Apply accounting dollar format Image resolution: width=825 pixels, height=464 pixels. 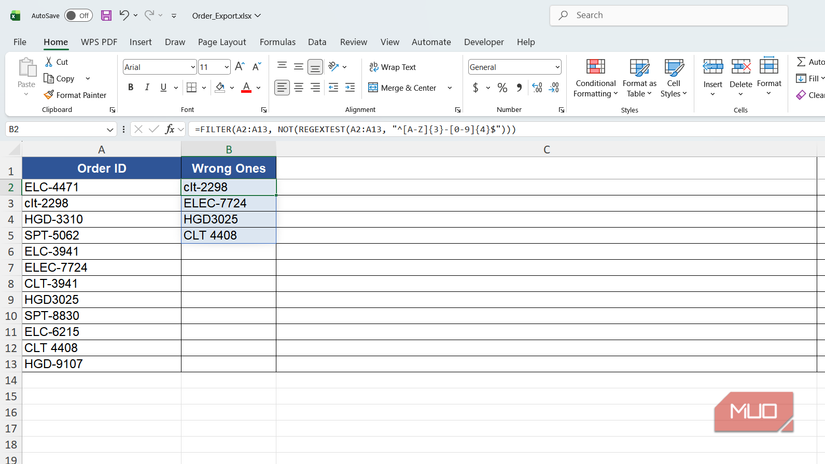[475, 88]
